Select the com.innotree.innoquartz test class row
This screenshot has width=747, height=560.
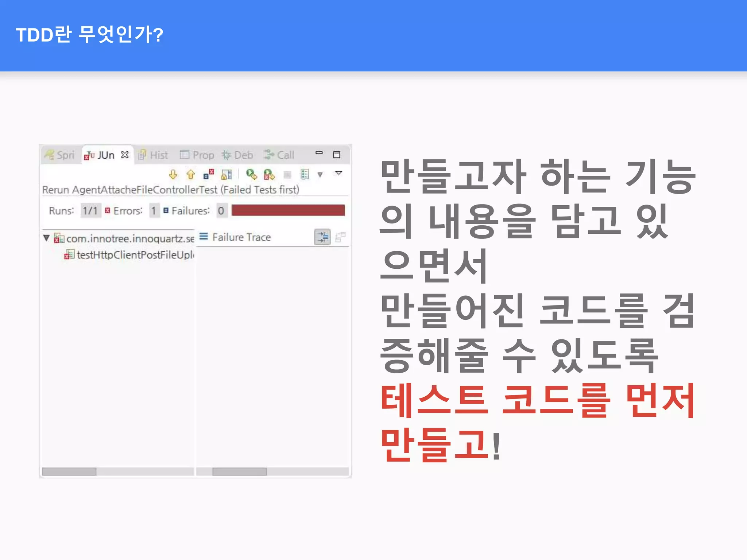[x=124, y=238]
